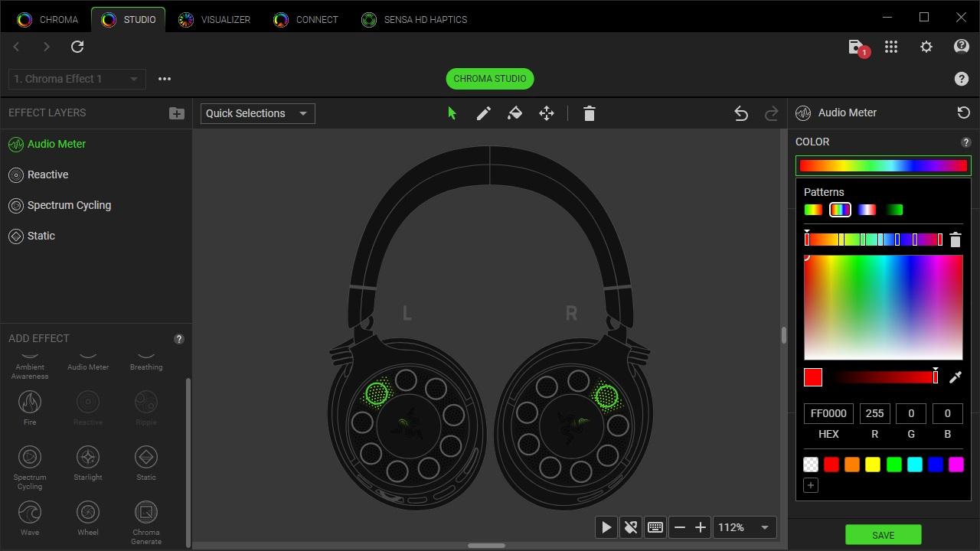Open the three-dot effect options menu
Screen dimensions: 980x551
(x=165, y=78)
